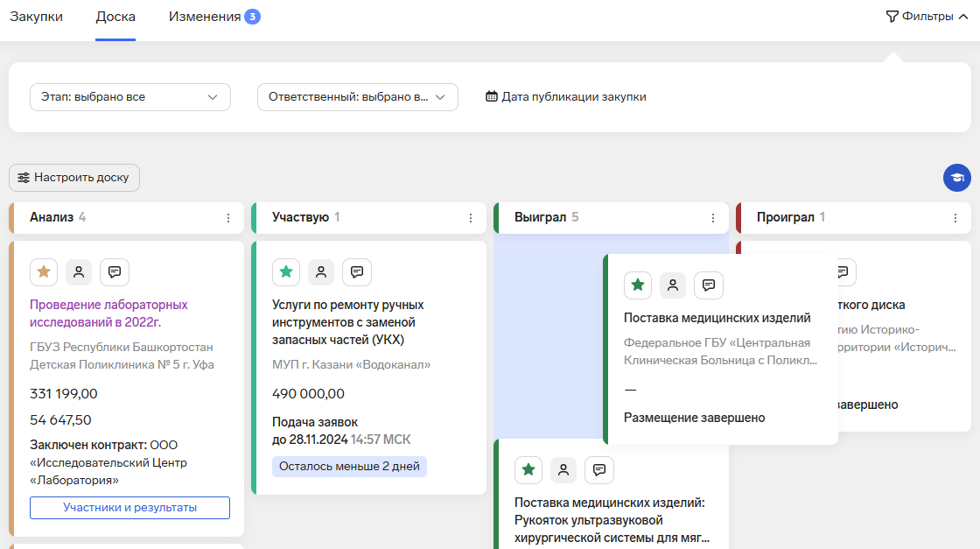The height and width of the screenshot is (549, 980).
Task: Open Проведение лабораторных исследований в 2022г. link
Action: pyautogui.click(x=108, y=313)
